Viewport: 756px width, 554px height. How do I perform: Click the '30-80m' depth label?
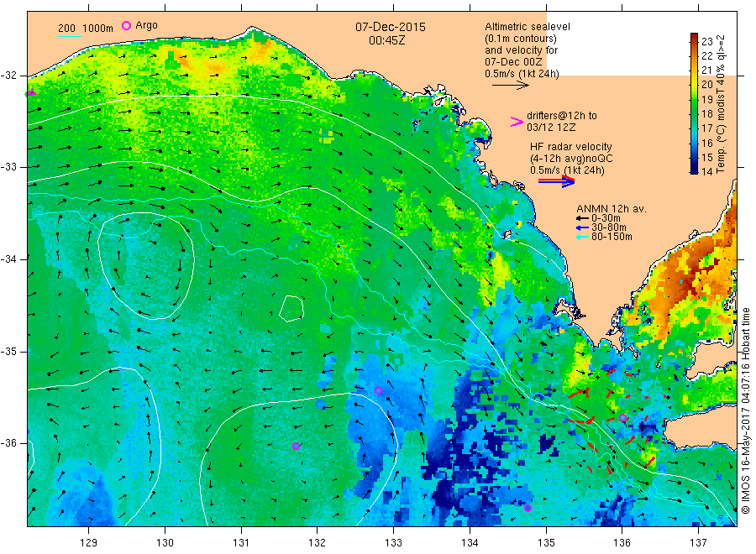pos(608,227)
